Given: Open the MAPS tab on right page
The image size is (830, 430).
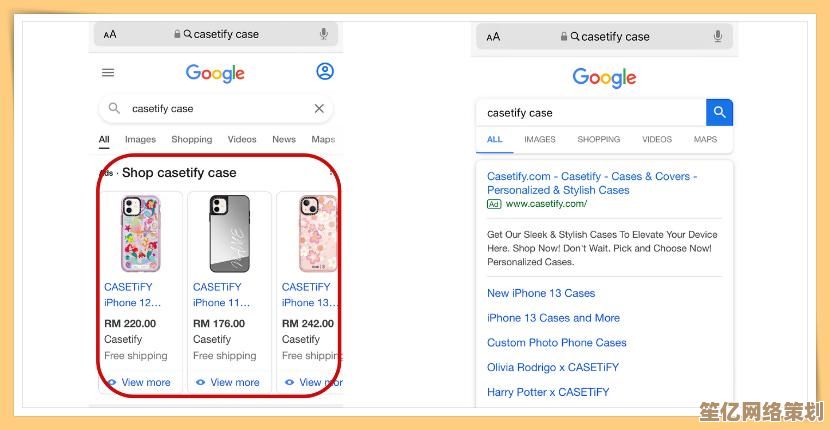Looking at the screenshot, I should click(x=705, y=139).
